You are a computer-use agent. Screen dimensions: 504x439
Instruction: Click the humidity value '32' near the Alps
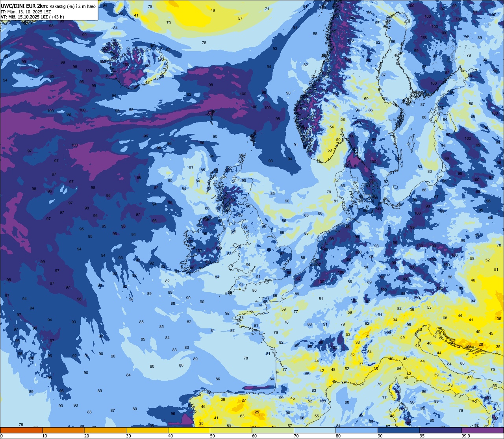click(x=353, y=355)
